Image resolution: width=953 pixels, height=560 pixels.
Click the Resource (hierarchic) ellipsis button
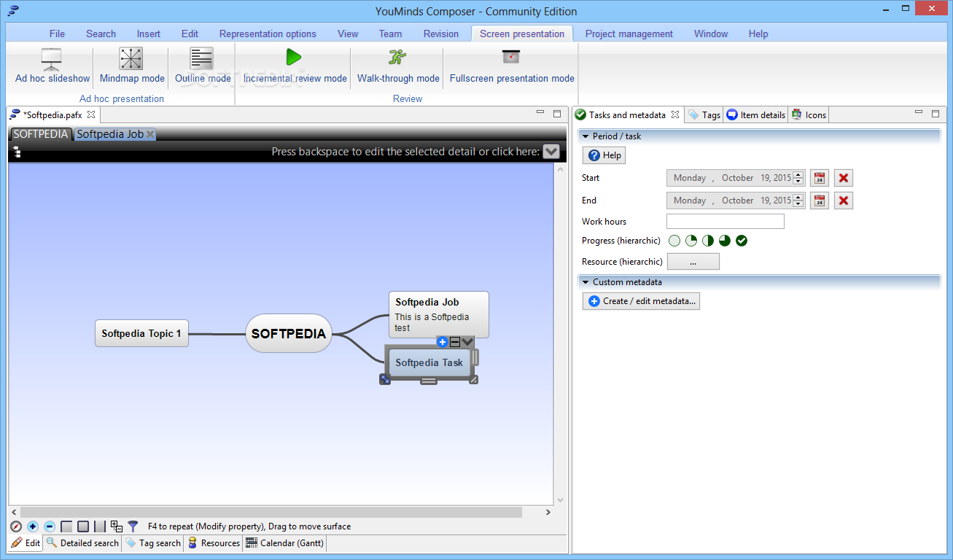pos(693,262)
